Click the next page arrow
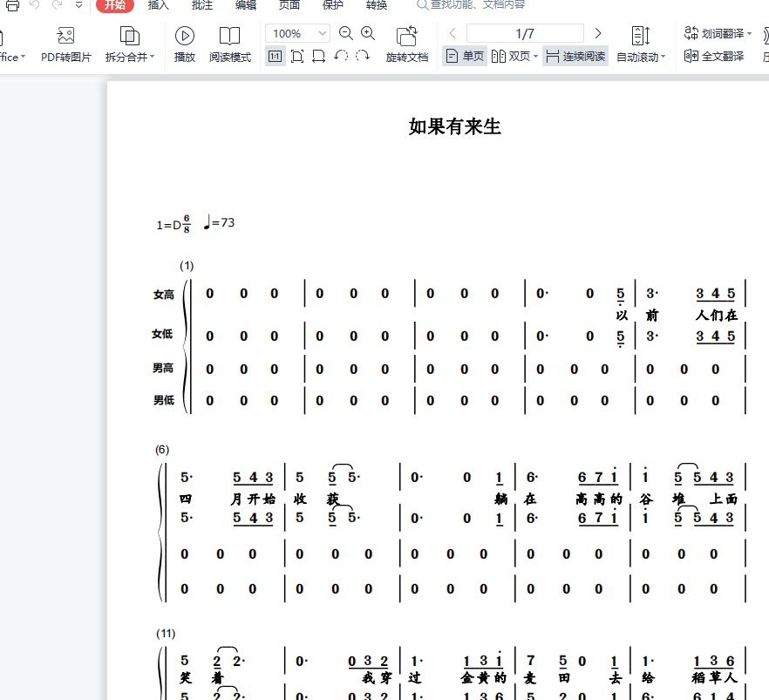769x700 pixels. pos(598,32)
